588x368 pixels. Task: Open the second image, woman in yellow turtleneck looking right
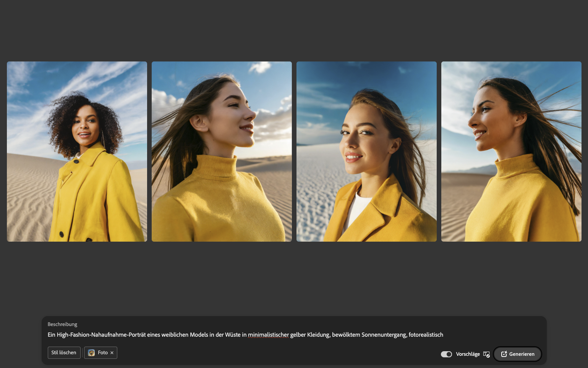(x=222, y=152)
